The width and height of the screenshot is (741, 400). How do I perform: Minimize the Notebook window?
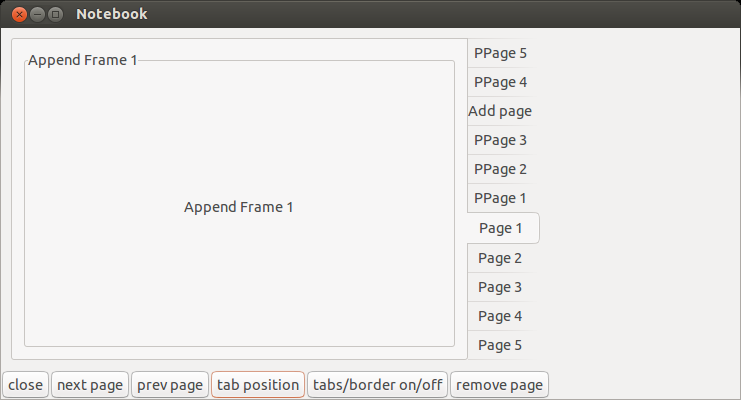click(x=37, y=14)
